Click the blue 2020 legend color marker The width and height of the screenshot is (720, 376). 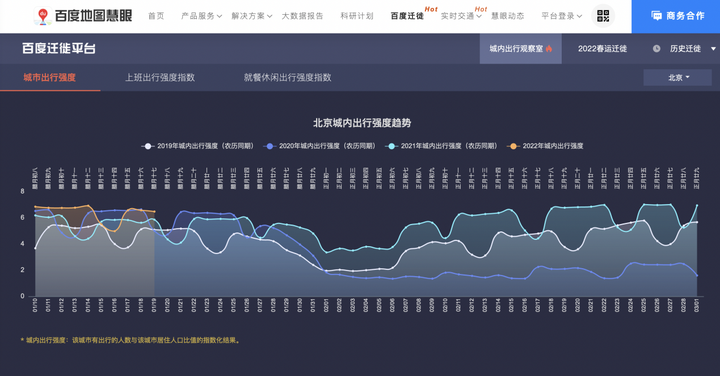point(270,146)
